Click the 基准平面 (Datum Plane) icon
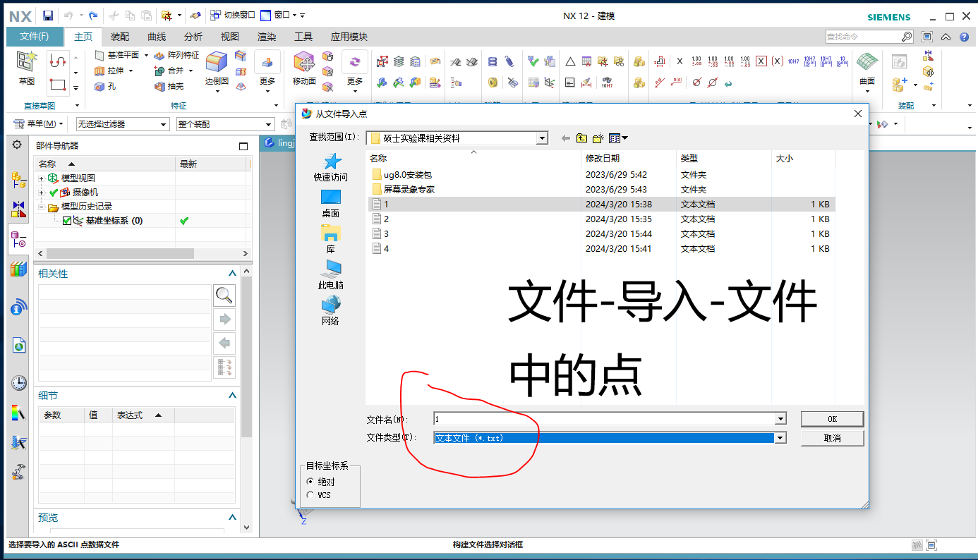 100,55
